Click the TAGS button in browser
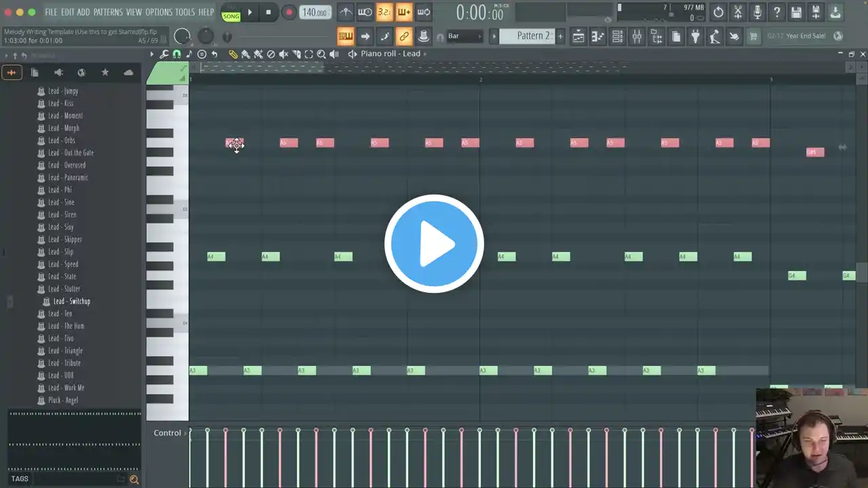868x488 pixels. (20, 479)
